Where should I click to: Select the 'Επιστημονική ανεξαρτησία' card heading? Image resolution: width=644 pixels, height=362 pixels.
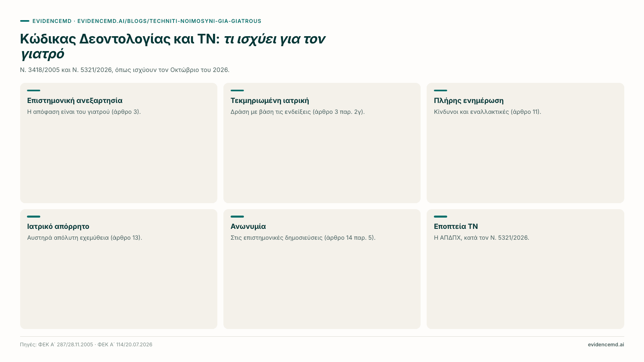[75, 101]
